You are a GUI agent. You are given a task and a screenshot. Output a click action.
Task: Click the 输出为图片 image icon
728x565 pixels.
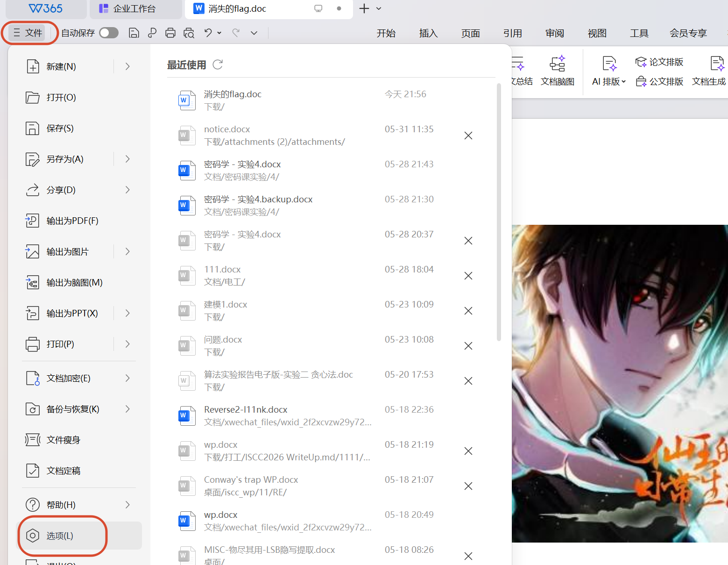pos(32,251)
